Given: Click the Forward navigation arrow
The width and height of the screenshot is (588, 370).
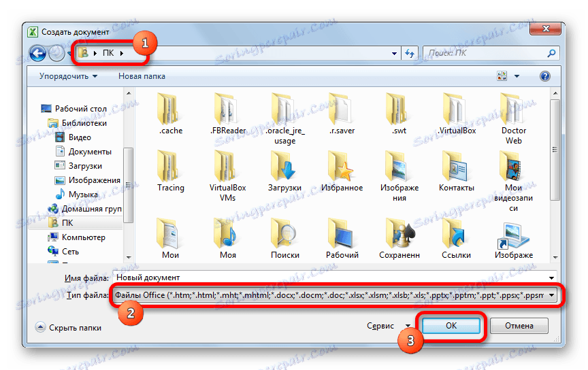Looking at the screenshot, I should [x=56, y=53].
